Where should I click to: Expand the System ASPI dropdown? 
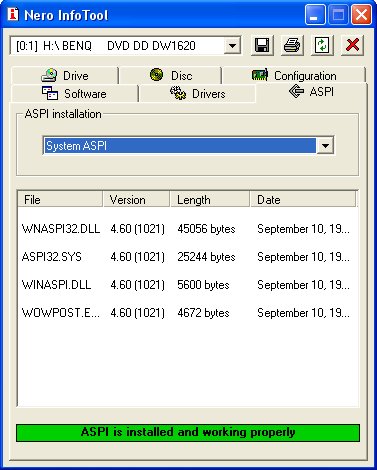coord(325,146)
